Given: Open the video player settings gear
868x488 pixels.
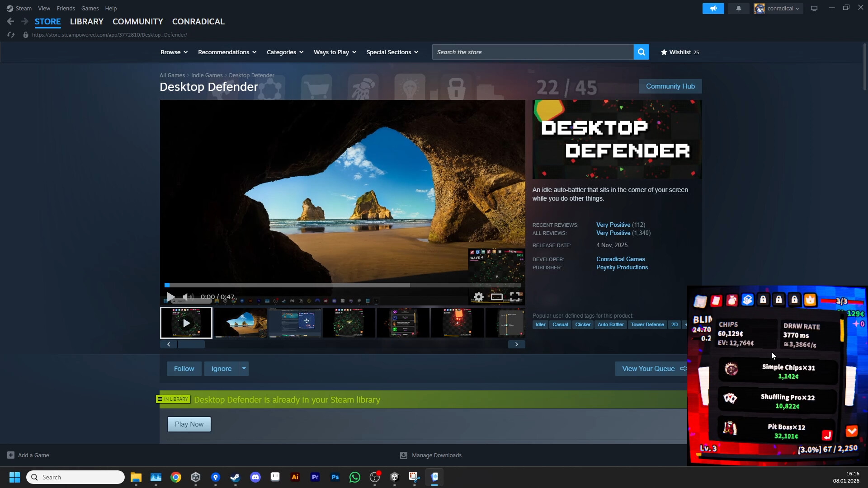Looking at the screenshot, I should pyautogui.click(x=478, y=297).
